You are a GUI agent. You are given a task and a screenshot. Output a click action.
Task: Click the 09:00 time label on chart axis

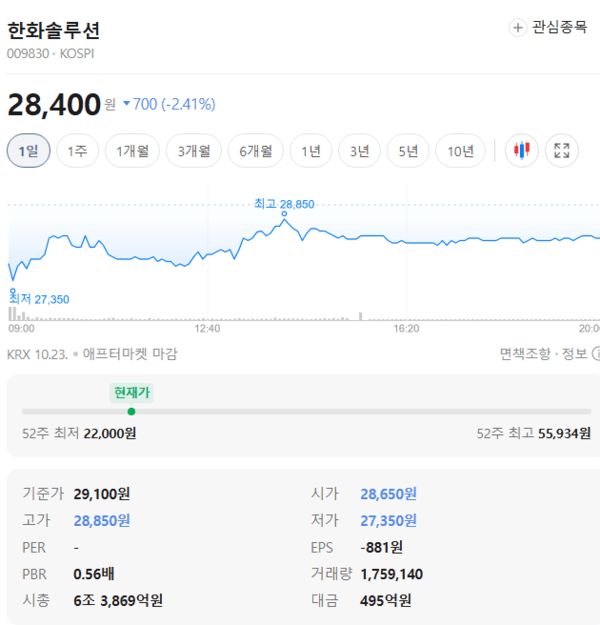(x=22, y=328)
